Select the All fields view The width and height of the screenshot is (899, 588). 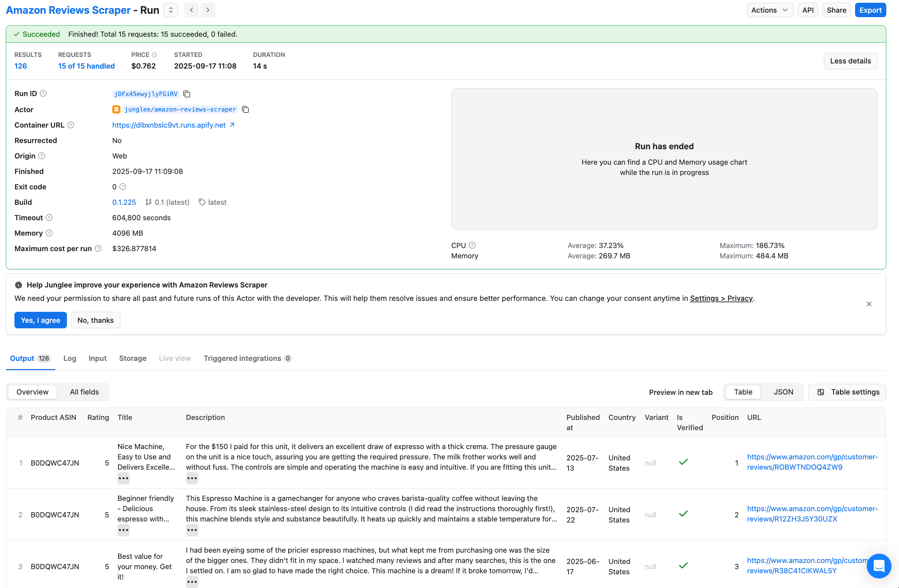tap(84, 392)
